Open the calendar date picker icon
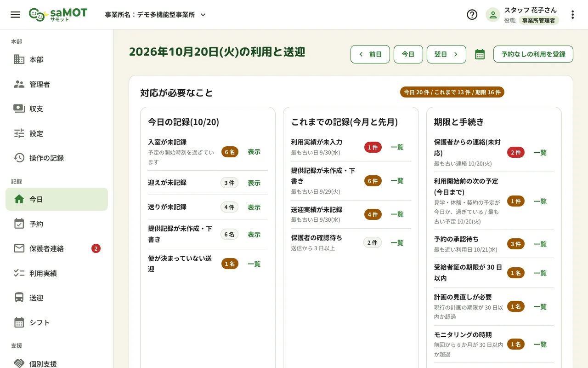The image size is (588, 368). (x=480, y=54)
